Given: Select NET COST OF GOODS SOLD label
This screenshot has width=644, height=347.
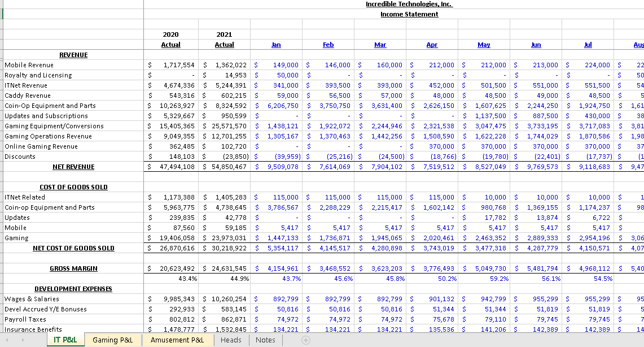Looking at the screenshot, I should [x=73, y=248].
